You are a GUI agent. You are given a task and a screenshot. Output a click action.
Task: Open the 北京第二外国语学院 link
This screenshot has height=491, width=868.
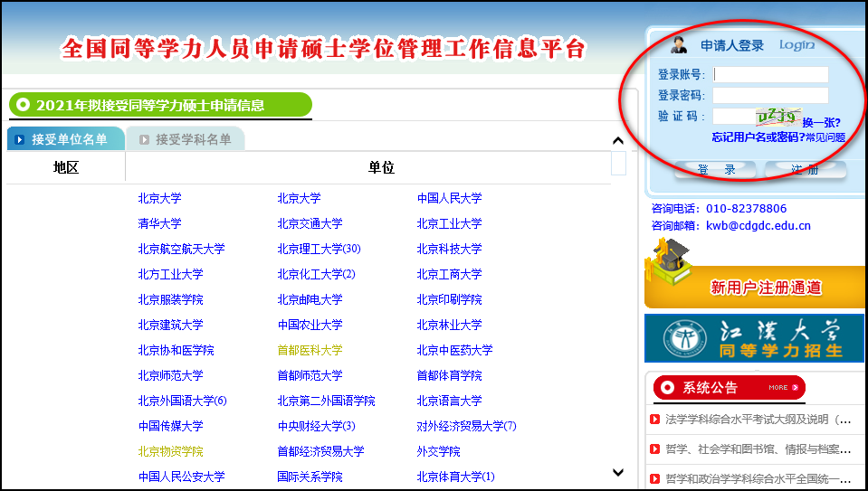[x=326, y=401]
